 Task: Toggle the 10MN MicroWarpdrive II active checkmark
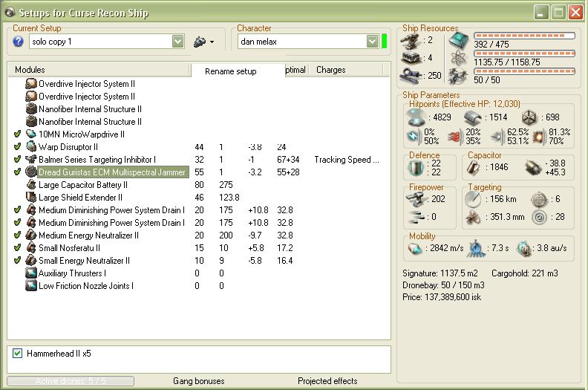point(18,134)
